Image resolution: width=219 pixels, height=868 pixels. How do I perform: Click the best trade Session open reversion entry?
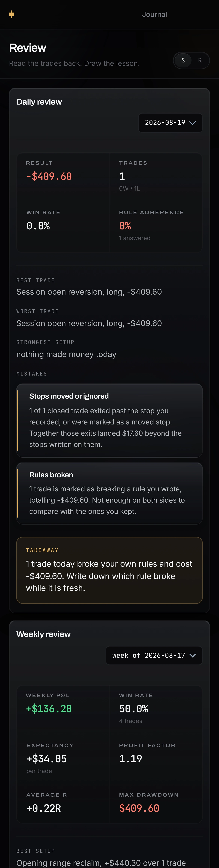(89, 292)
